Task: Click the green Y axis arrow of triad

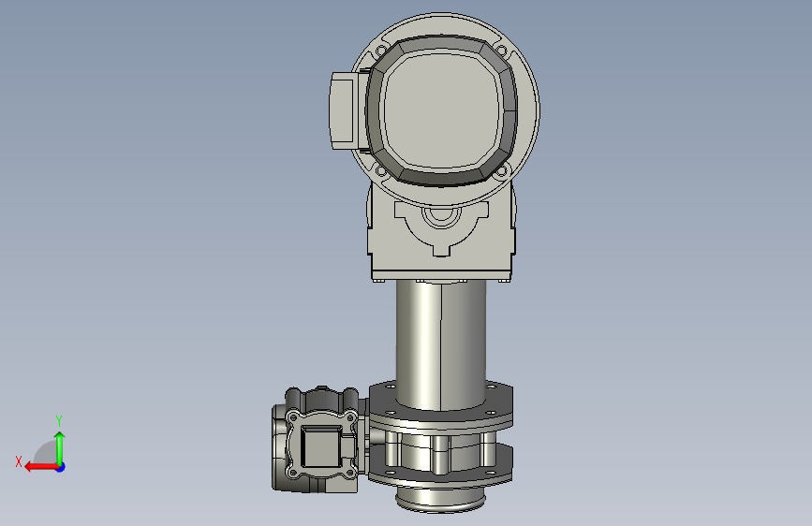Action: (x=60, y=447)
